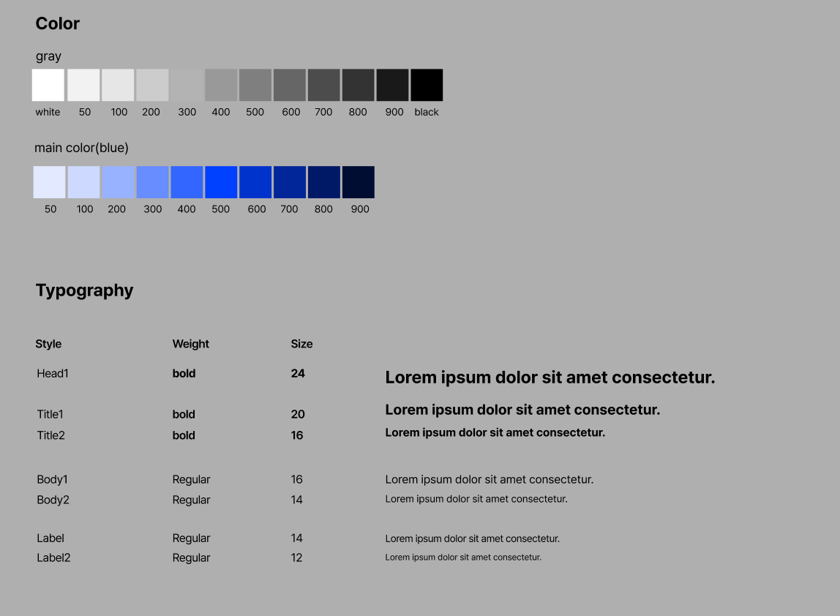Click the Label2 size value 12
The image size is (840, 616).
click(297, 557)
